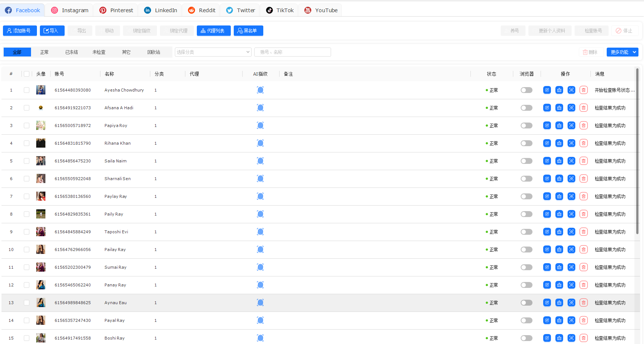
Task: Delete the Paily Ray account row
Action: [583, 214]
